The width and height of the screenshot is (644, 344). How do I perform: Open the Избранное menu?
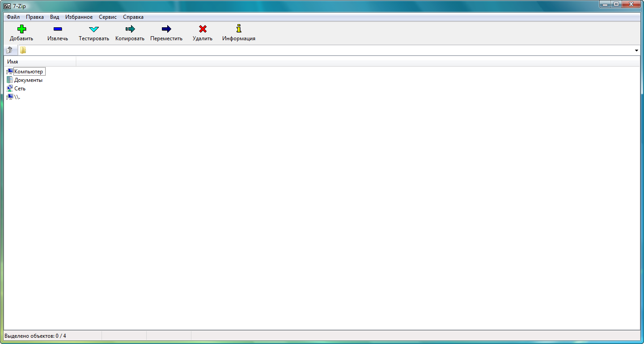coord(79,17)
